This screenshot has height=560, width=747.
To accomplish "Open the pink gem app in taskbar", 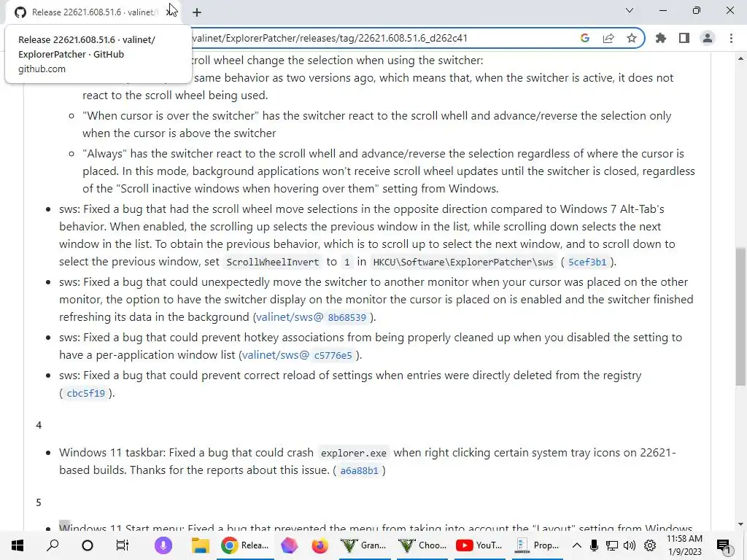I will [x=289, y=545].
